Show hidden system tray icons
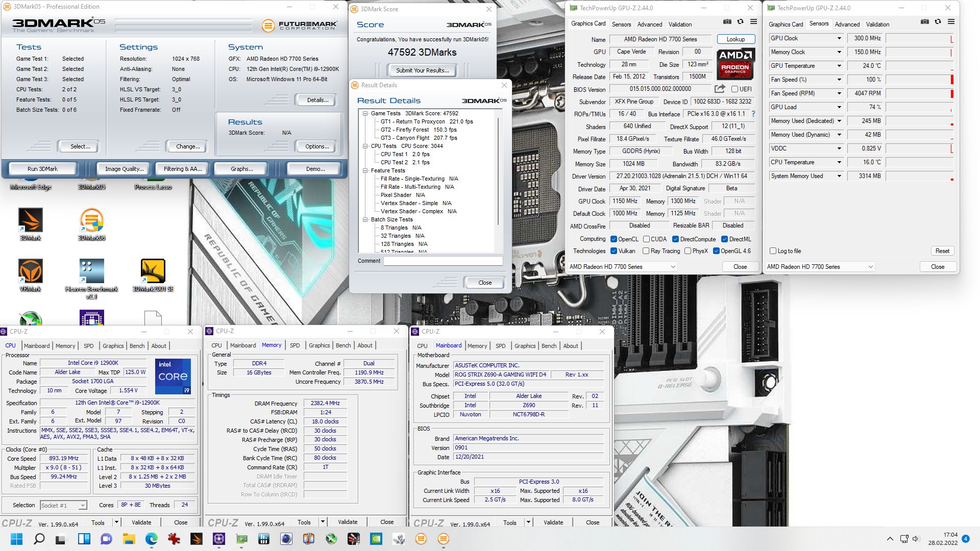The width and height of the screenshot is (980, 551). pyautogui.click(x=890, y=539)
